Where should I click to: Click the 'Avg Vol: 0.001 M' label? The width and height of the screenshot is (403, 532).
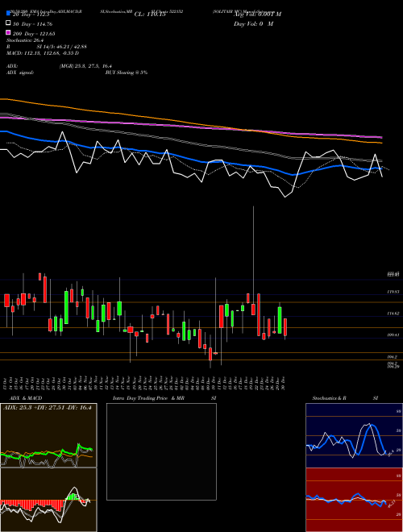point(257,15)
